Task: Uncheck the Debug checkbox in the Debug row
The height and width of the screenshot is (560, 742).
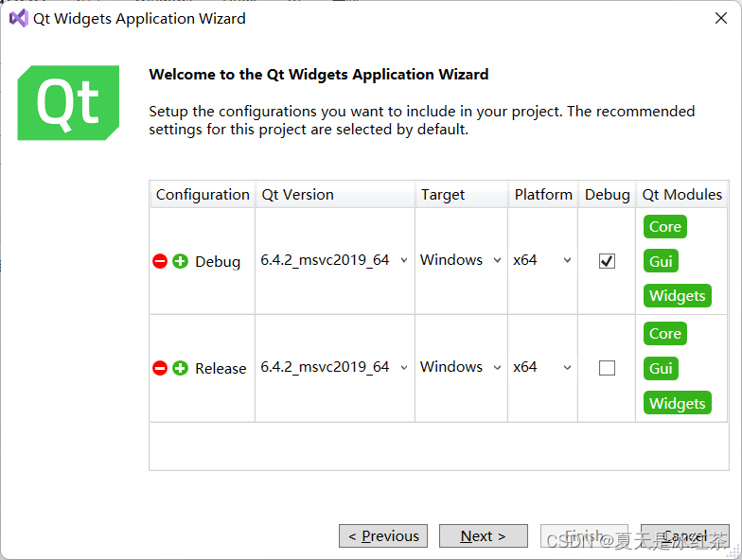Action: [608, 261]
